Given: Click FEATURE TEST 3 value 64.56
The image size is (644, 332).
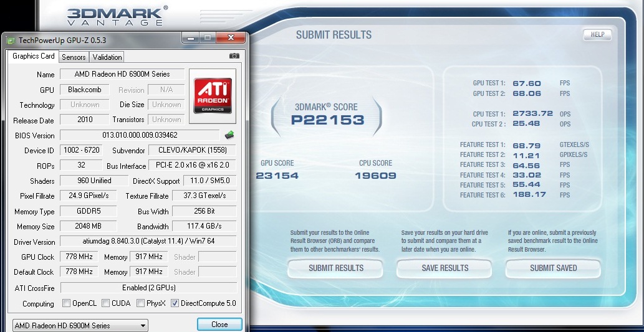Looking at the screenshot, I should click(527, 166).
